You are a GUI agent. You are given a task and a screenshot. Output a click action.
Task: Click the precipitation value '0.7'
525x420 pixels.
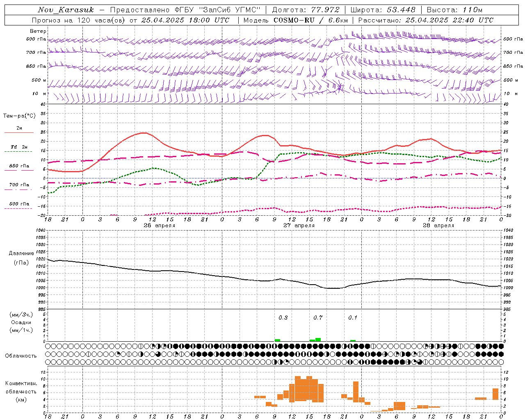tap(318, 318)
